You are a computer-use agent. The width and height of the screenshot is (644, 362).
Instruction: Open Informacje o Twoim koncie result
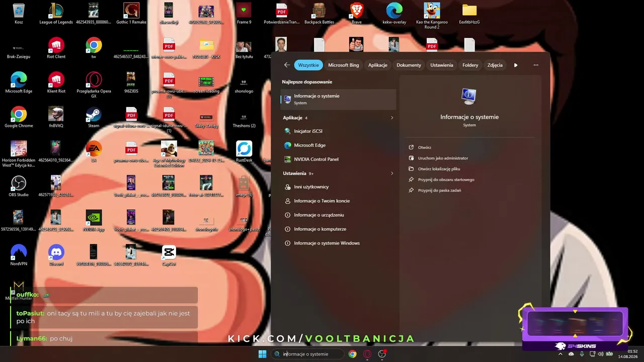click(338, 201)
